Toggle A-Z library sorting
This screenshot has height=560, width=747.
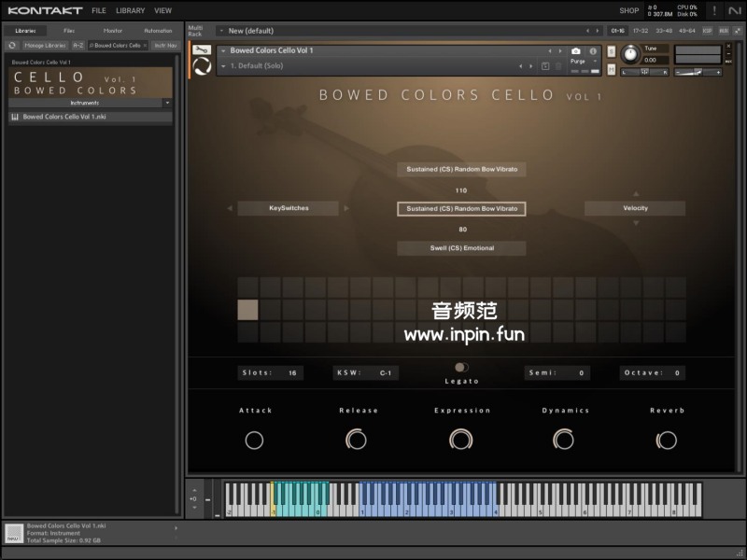tap(78, 45)
